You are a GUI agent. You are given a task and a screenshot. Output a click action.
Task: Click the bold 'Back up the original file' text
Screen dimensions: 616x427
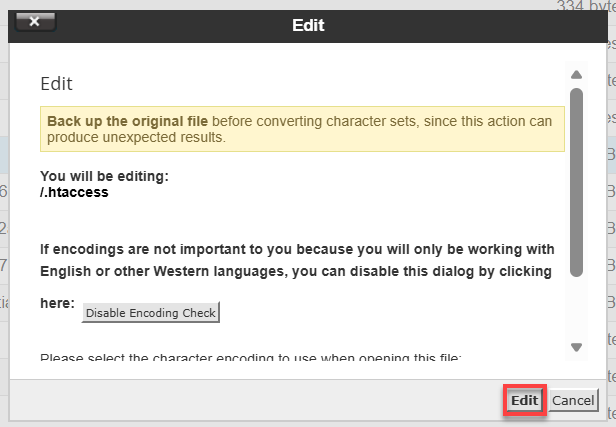(x=129, y=121)
